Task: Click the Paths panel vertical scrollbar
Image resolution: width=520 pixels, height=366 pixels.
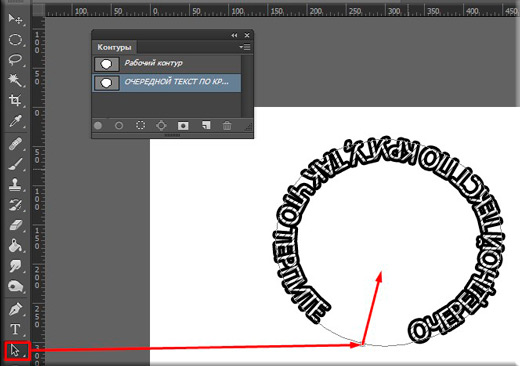Action: click(247, 86)
